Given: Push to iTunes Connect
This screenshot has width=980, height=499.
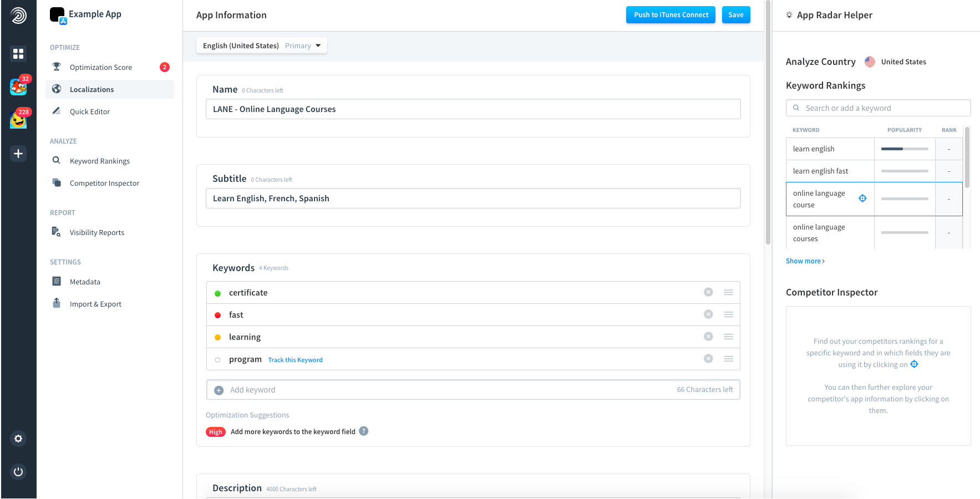Looking at the screenshot, I should [671, 15].
